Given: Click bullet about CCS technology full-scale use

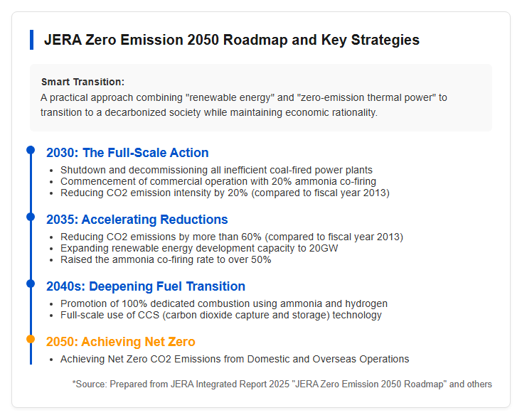Looking at the screenshot, I should [220, 315].
